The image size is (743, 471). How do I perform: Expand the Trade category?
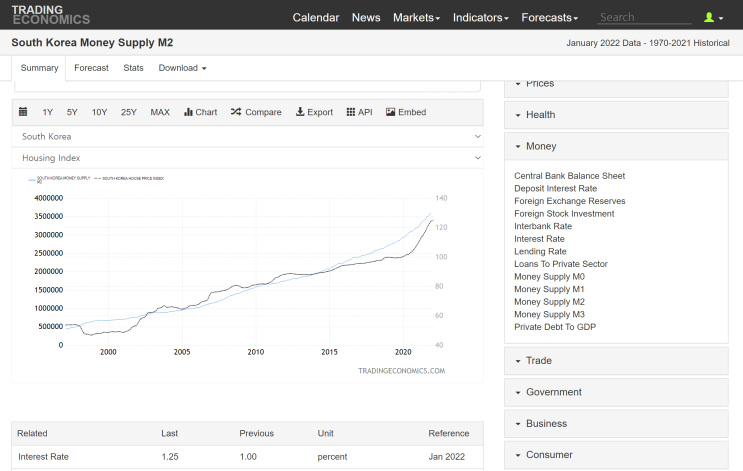click(x=616, y=361)
